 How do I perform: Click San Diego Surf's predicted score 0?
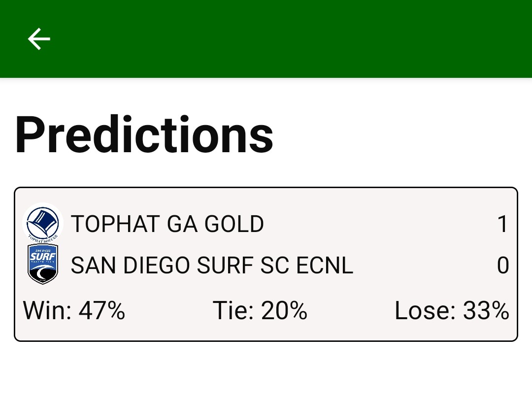[502, 265]
